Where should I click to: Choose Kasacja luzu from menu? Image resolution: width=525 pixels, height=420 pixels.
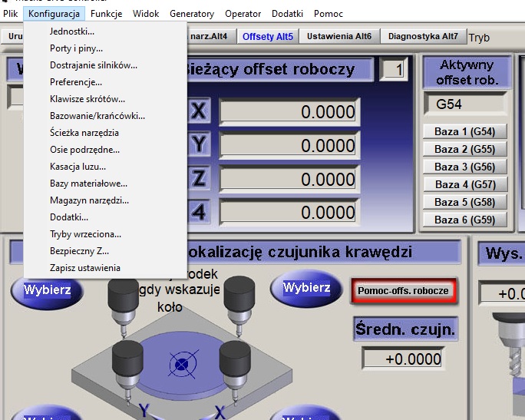pos(78,167)
